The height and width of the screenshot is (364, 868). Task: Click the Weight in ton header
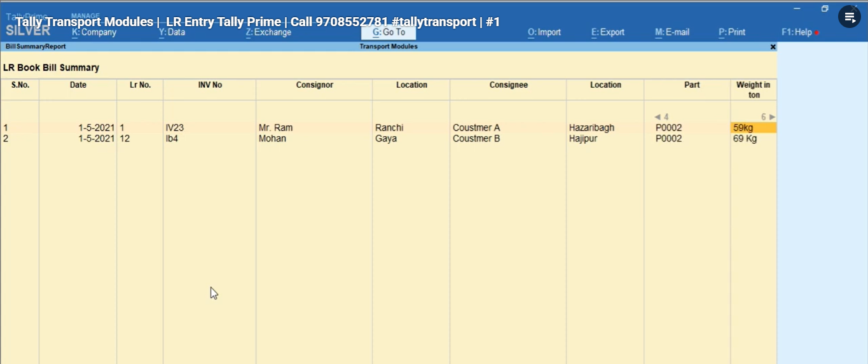(753, 90)
